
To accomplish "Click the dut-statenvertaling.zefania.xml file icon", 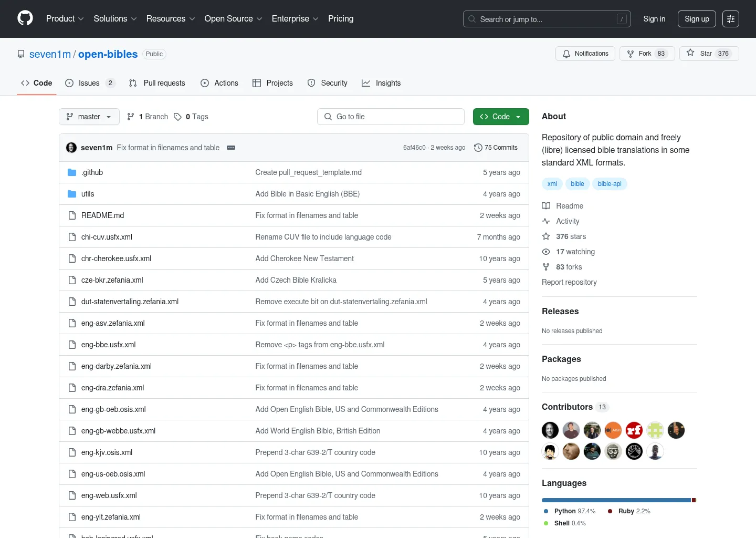I will click(72, 302).
